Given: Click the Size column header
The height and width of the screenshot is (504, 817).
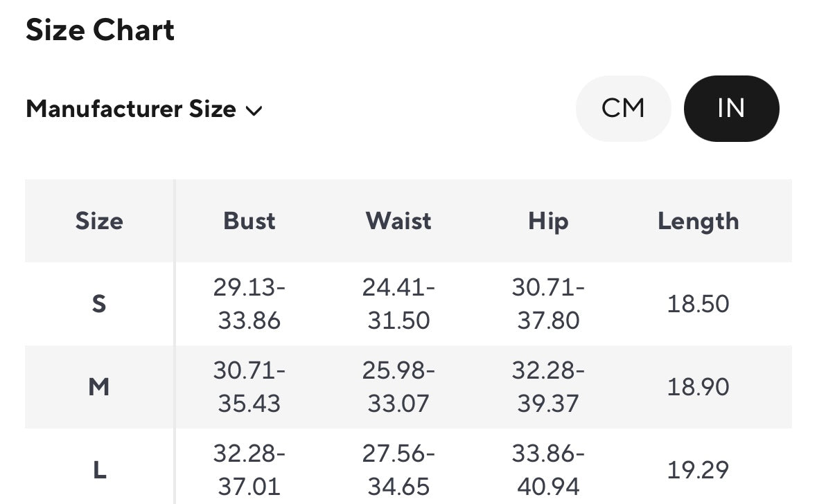Looking at the screenshot, I should [99, 222].
